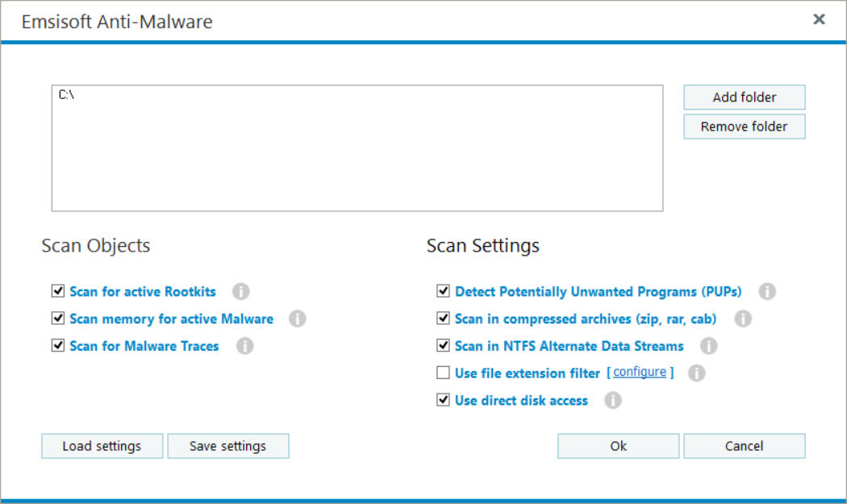Disable Scan memory for active Malware
Viewport: 847px width, 504px height.
pyautogui.click(x=57, y=319)
